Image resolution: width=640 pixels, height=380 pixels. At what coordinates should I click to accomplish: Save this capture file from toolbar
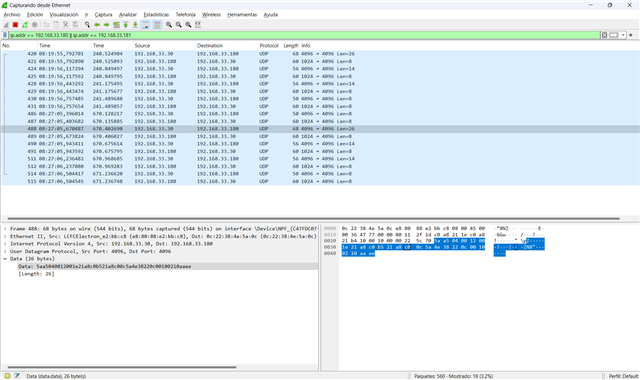(56, 25)
